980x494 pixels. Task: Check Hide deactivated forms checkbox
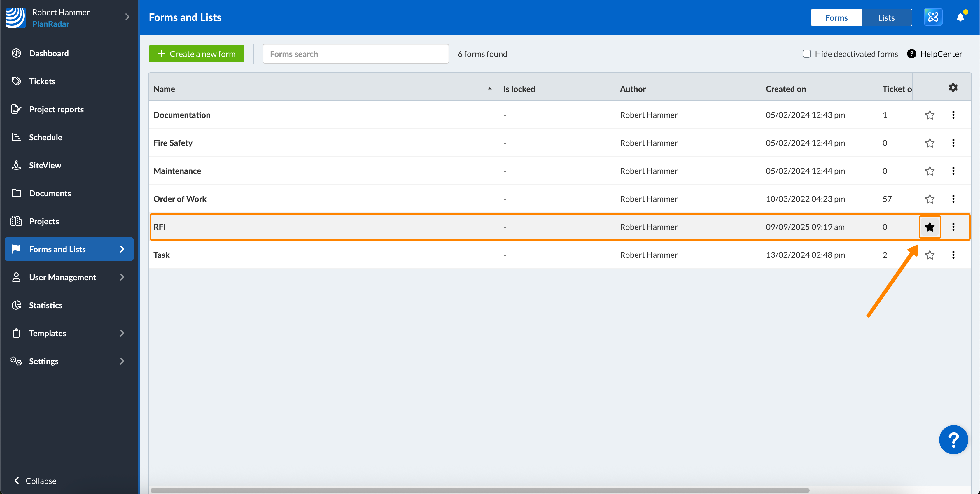click(806, 54)
